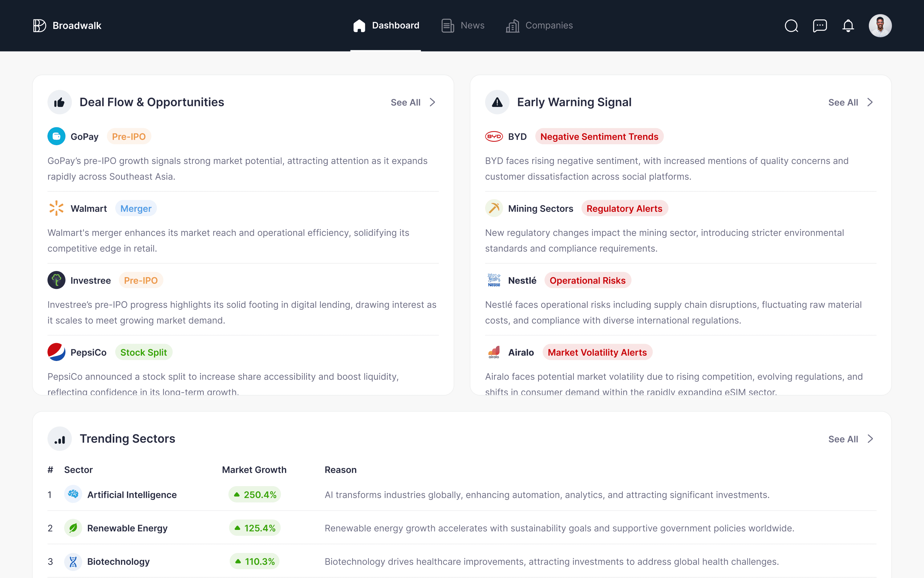Open the Airalo company name
The width and height of the screenshot is (924, 578).
(521, 352)
